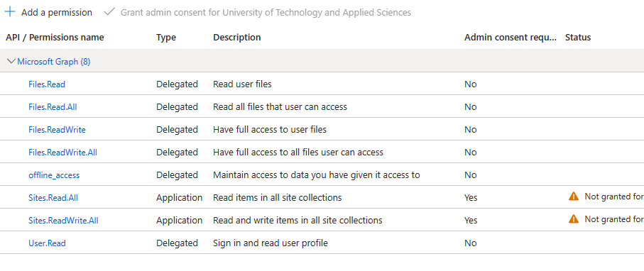Open the offline_access permission

point(54,175)
